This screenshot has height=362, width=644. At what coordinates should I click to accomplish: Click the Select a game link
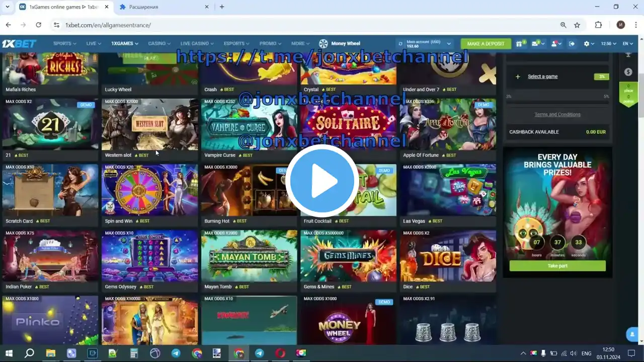pos(542,76)
